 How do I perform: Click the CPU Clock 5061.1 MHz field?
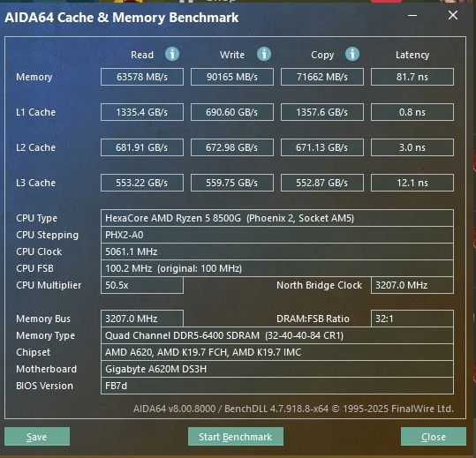pyautogui.click(x=277, y=252)
